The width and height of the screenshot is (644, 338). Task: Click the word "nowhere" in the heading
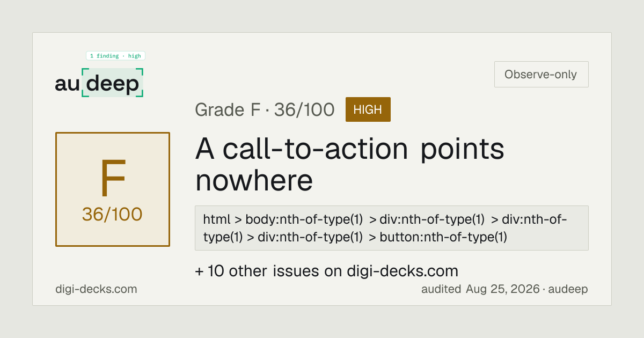click(254, 181)
